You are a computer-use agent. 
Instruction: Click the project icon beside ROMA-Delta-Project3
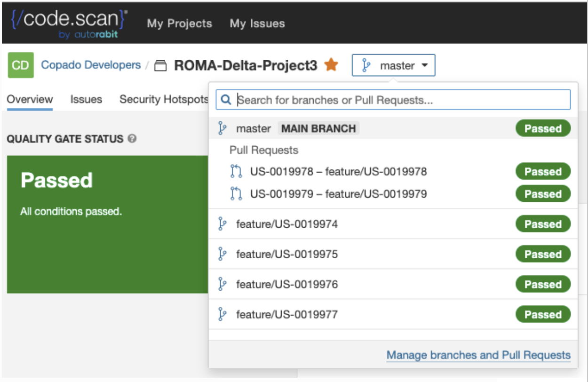click(161, 66)
